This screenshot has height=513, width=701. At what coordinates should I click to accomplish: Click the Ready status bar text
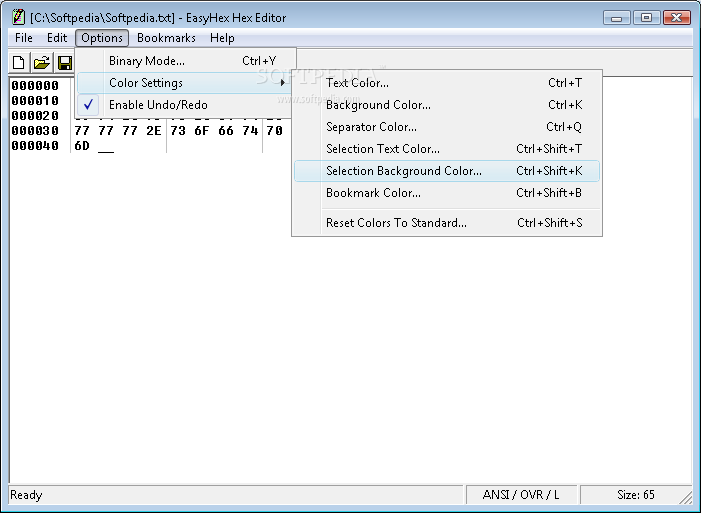pyautogui.click(x=26, y=495)
